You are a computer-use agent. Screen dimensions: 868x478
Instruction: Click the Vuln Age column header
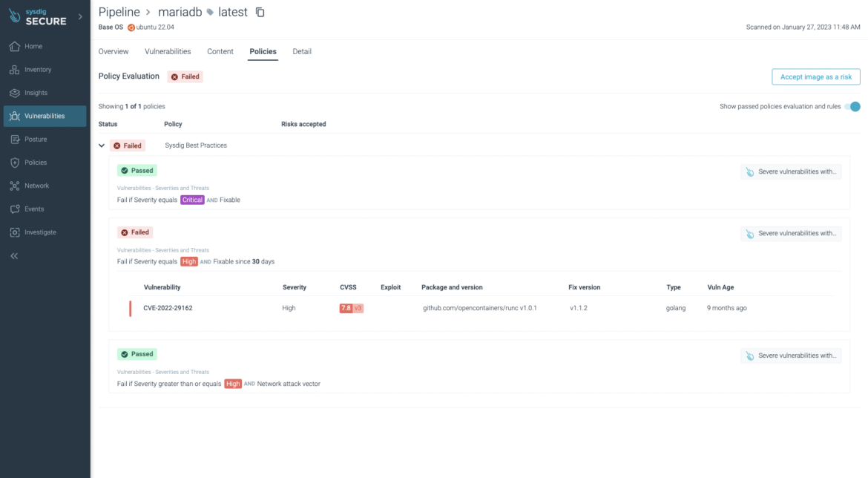click(x=721, y=287)
